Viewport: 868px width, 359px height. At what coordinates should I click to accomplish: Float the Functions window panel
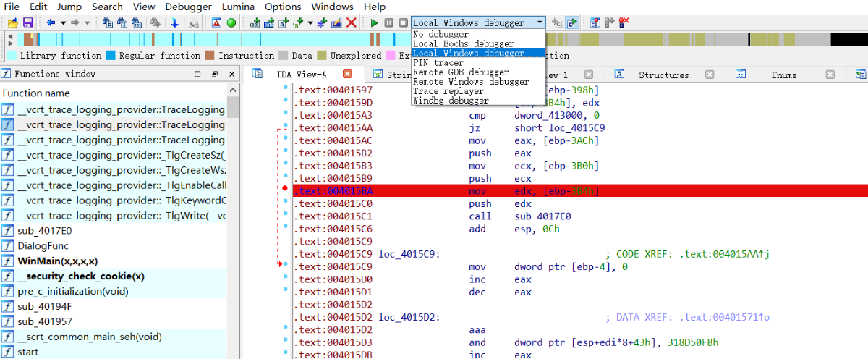click(215, 74)
